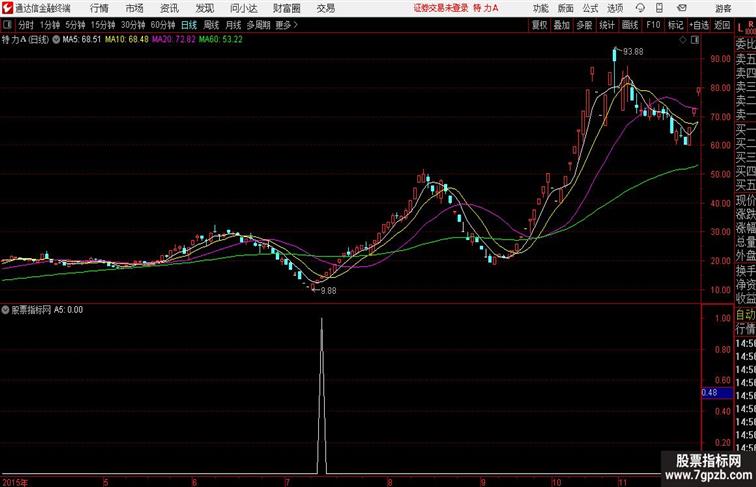Viewport: 756px width, 487px height.
Task: Click the month 11 marker on time axis
Action: pyautogui.click(x=622, y=482)
